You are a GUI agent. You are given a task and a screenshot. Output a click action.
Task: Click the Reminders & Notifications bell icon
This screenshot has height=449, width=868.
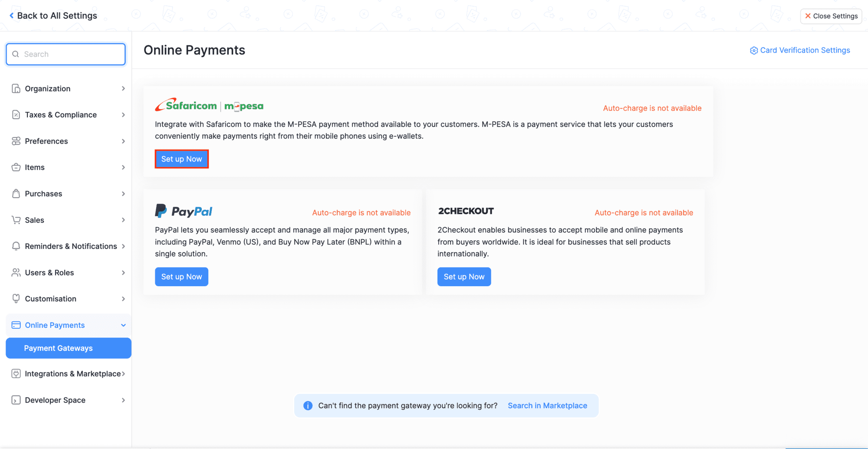[16, 246]
